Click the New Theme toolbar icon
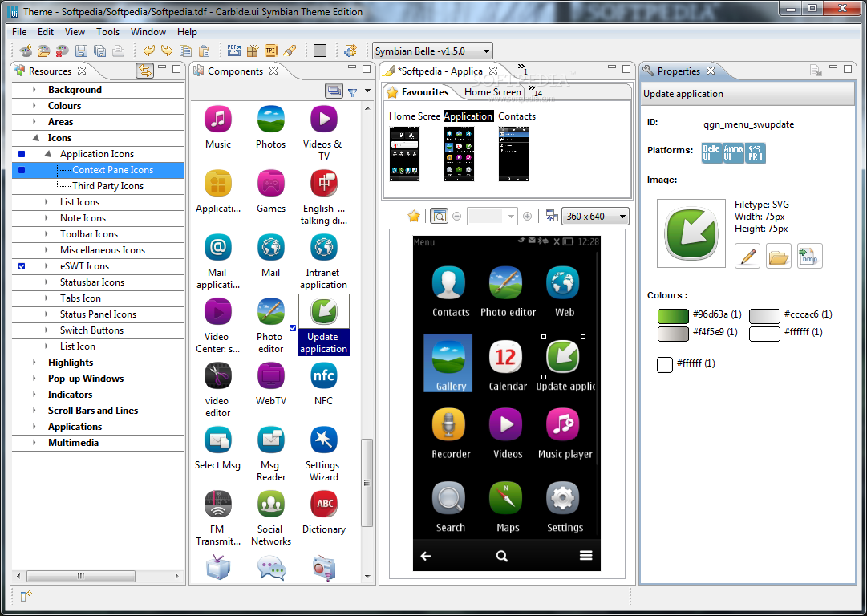The height and width of the screenshot is (616, 867). pos(26,51)
